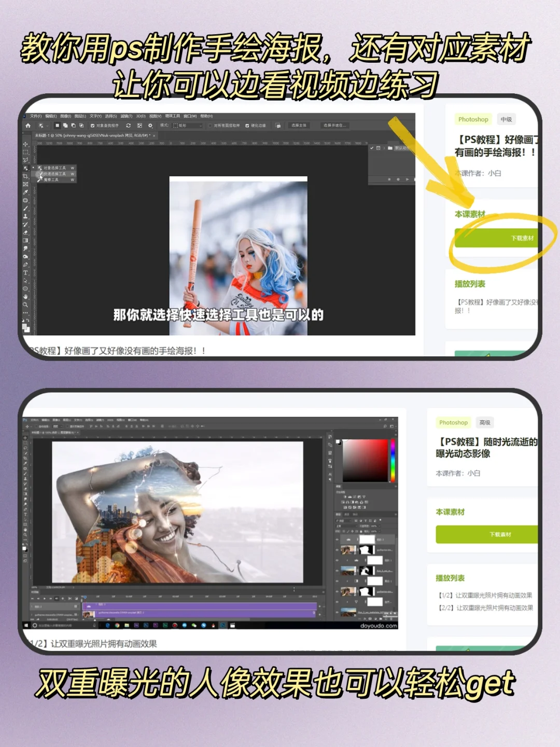Select the Move tool in upper Photoshop toolbar

pos(25,144)
